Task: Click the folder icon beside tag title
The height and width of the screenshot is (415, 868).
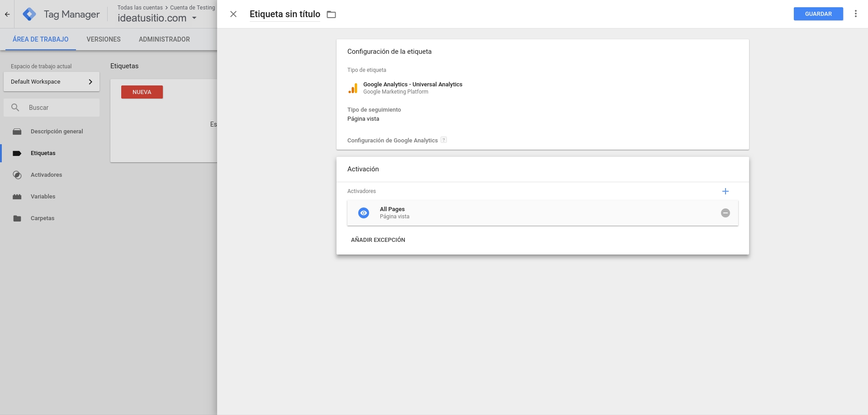Action: (332, 14)
